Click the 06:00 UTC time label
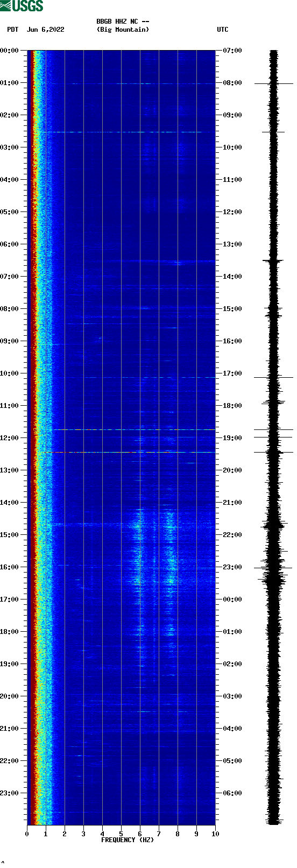Screen dimensions: 297x868 pos(232,793)
